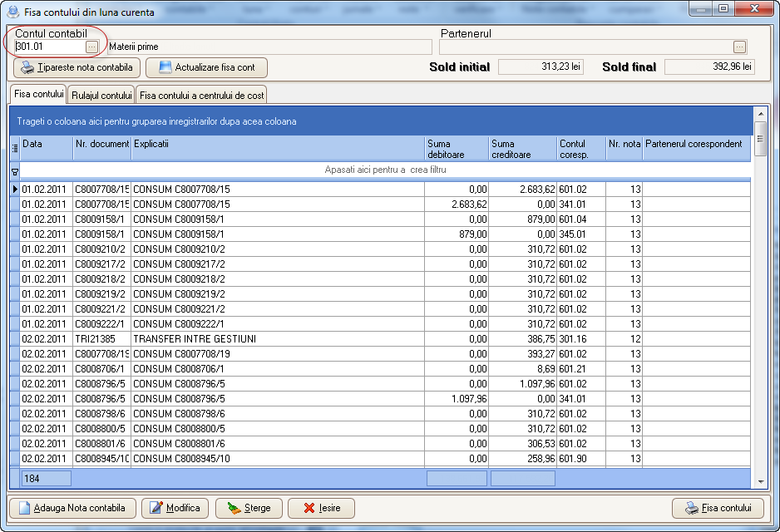Click the filter row to create a filter
Viewport: 780px width, 532px height.
pos(385,170)
